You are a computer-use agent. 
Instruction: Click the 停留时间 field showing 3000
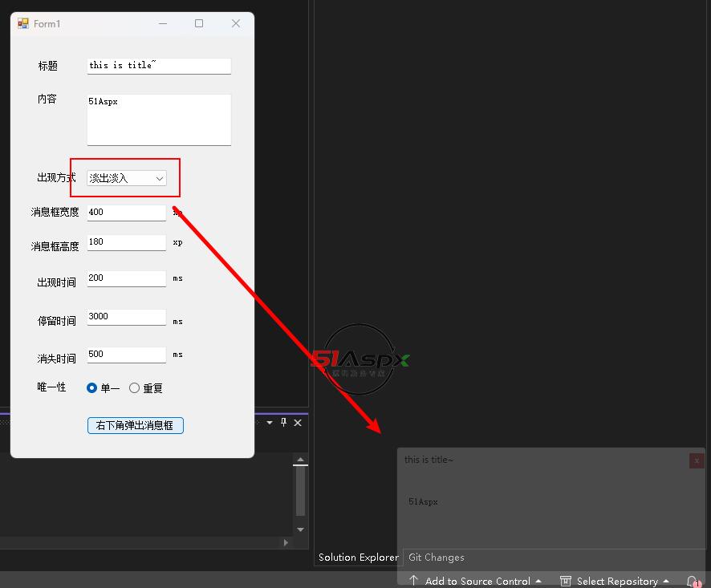click(127, 317)
